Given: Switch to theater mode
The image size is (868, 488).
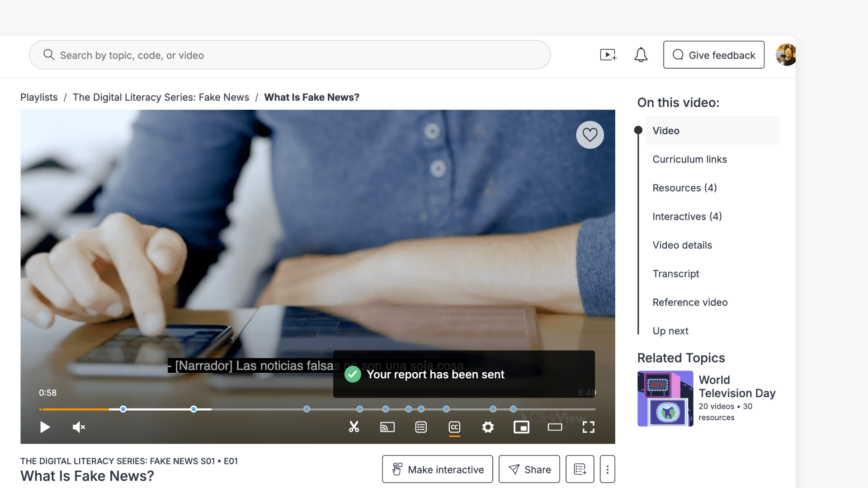Looking at the screenshot, I should tap(555, 427).
